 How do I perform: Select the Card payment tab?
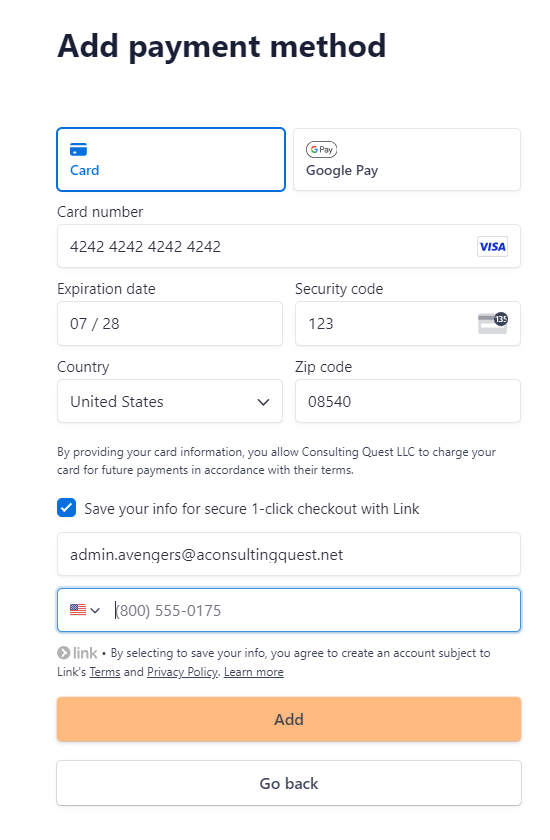coord(171,159)
